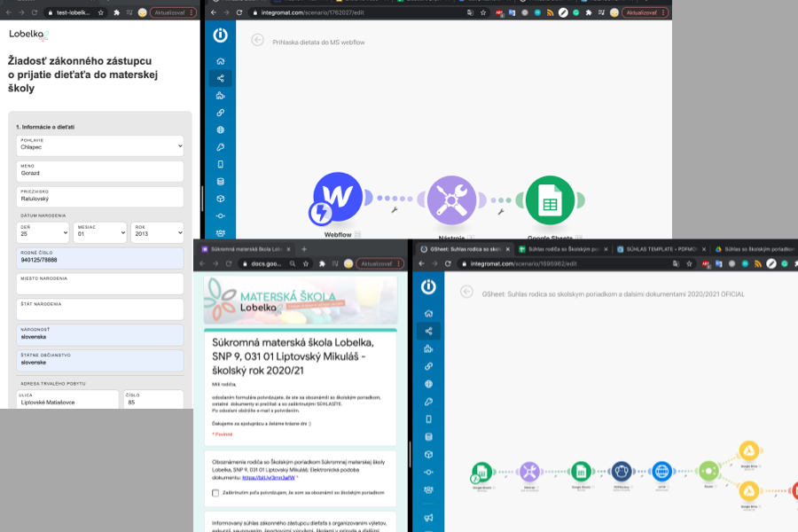Select the 'GSheet: Suhlas rodica' browser tab
Viewport: 798px width, 532px height.
(465, 249)
